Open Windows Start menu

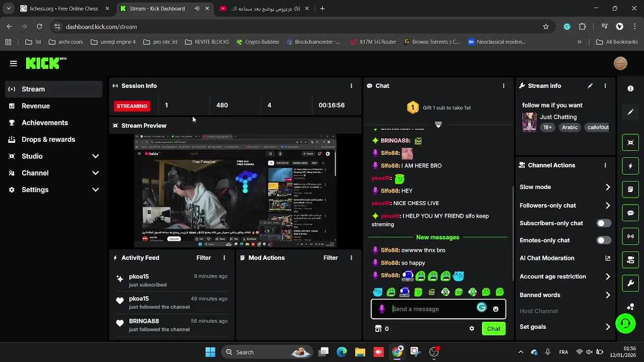[x=210, y=352]
